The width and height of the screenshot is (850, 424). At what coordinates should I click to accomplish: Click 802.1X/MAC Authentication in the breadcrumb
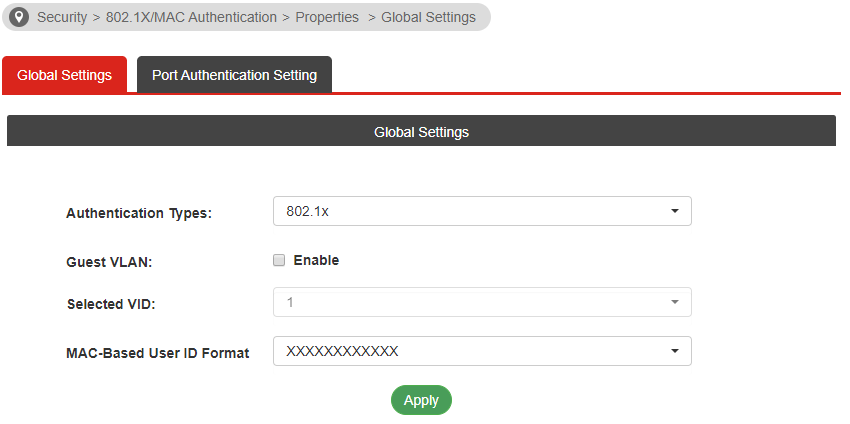(191, 17)
